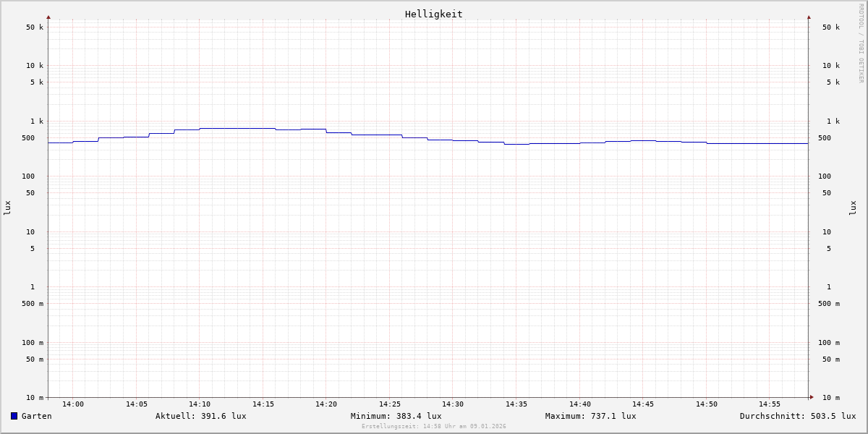
Task: Click the blue Garten legend color square
Action: pos(14,416)
